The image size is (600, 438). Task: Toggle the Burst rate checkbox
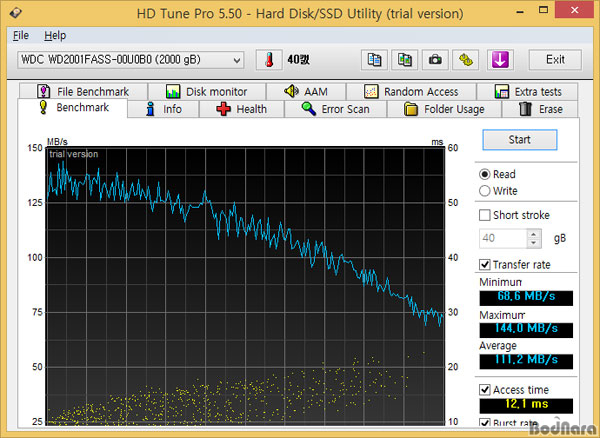coord(484,423)
